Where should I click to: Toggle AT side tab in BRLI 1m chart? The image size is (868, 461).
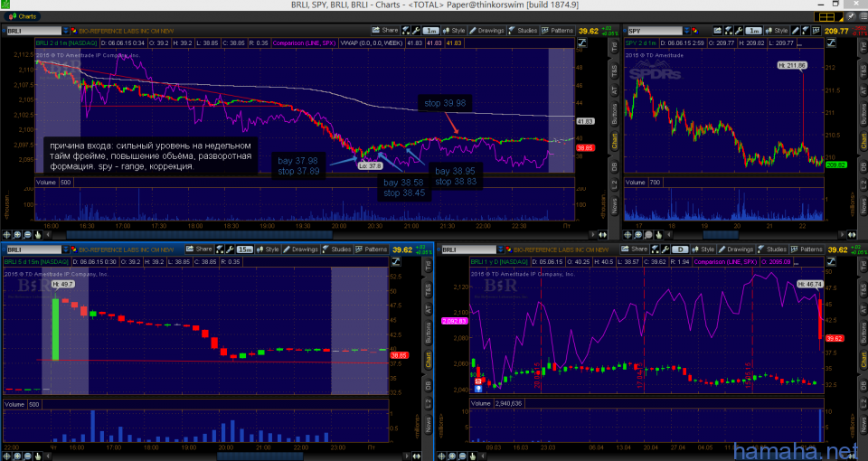coord(614,91)
